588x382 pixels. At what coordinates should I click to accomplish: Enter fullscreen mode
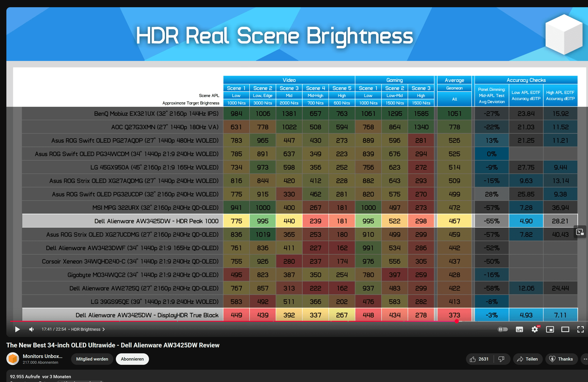580,329
